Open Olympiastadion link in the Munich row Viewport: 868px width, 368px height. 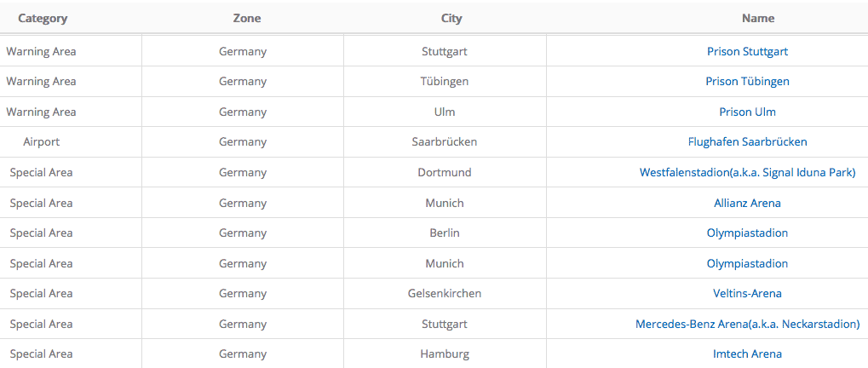(747, 263)
